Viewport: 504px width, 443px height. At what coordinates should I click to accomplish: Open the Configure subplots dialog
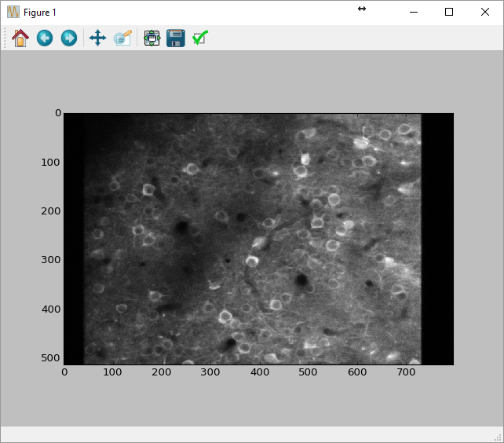coord(152,38)
